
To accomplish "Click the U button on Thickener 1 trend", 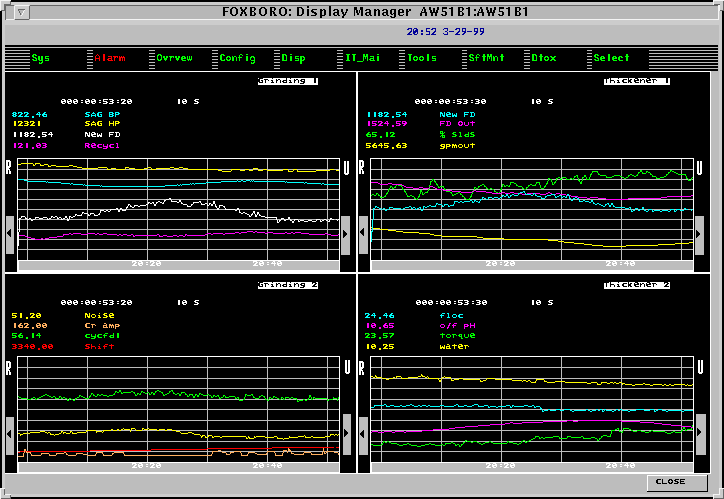I will [700, 167].
